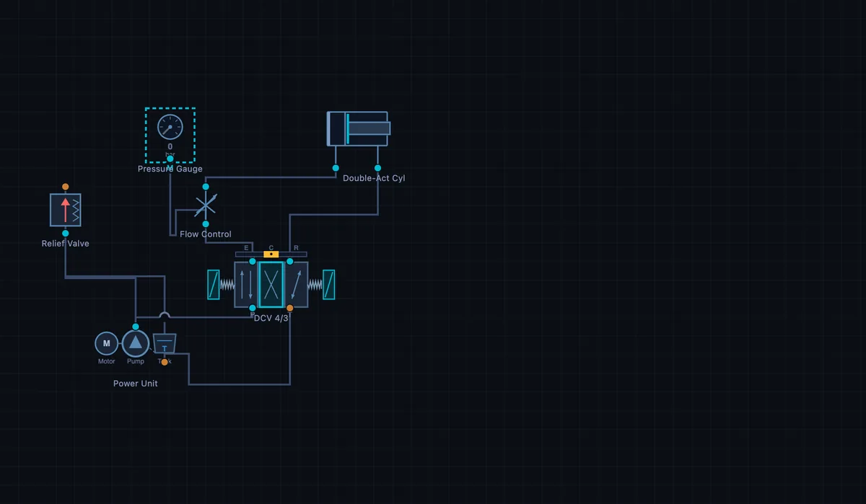
Task: Click the Pump label text
Action: (136, 361)
